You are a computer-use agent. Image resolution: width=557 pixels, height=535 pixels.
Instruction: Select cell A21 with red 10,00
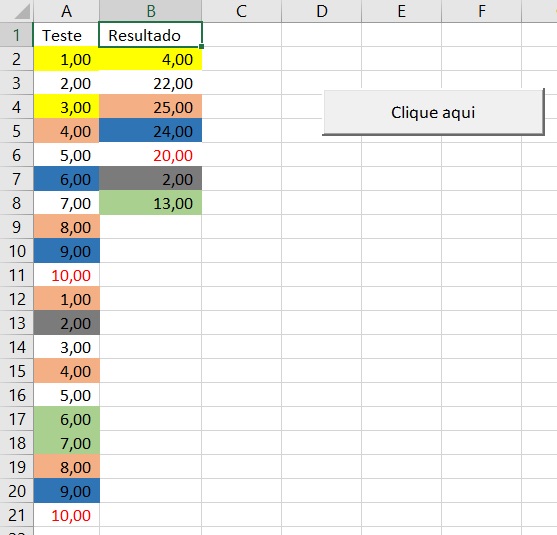click(66, 515)
